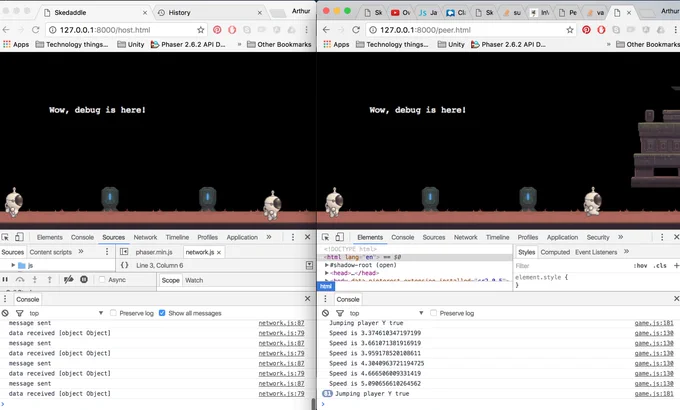680x410 pixels.
Task: Open left console filter funnel
Action: pos(20,313)
